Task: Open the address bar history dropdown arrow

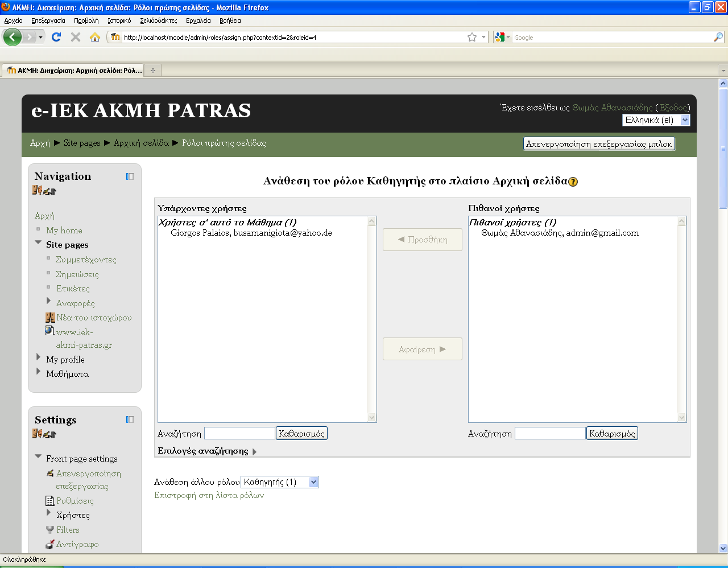Action: [x=484, y=37]
